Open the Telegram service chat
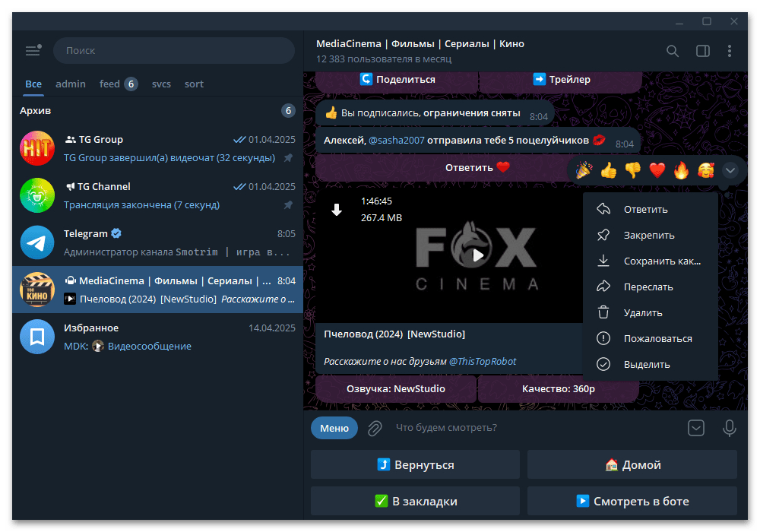Screen dimensions: 760x532 click(x=157, y=242)
